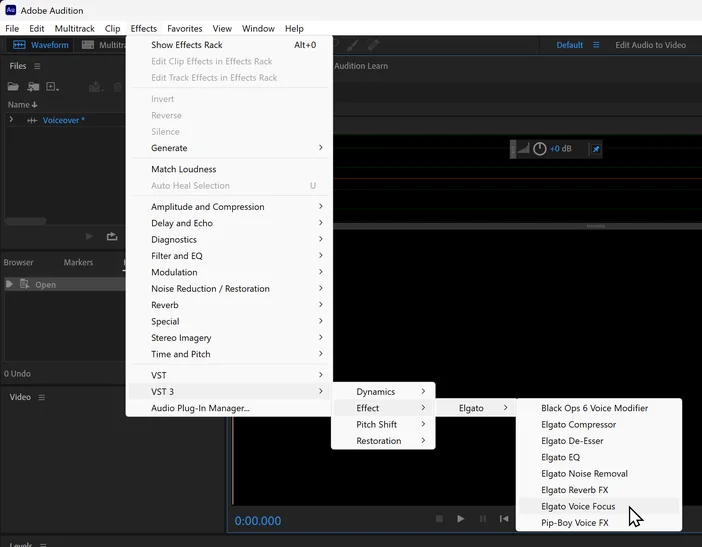Screen dimensions: 702x547
Task: Click the volume knob in HUD
Action: (539, 149)
